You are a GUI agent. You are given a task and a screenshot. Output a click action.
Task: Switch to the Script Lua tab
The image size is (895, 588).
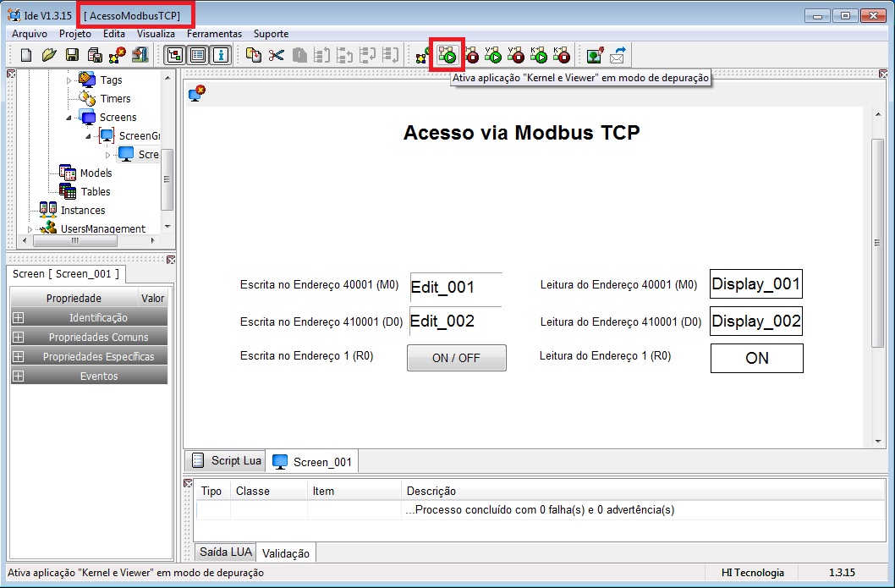pos(226,460)
